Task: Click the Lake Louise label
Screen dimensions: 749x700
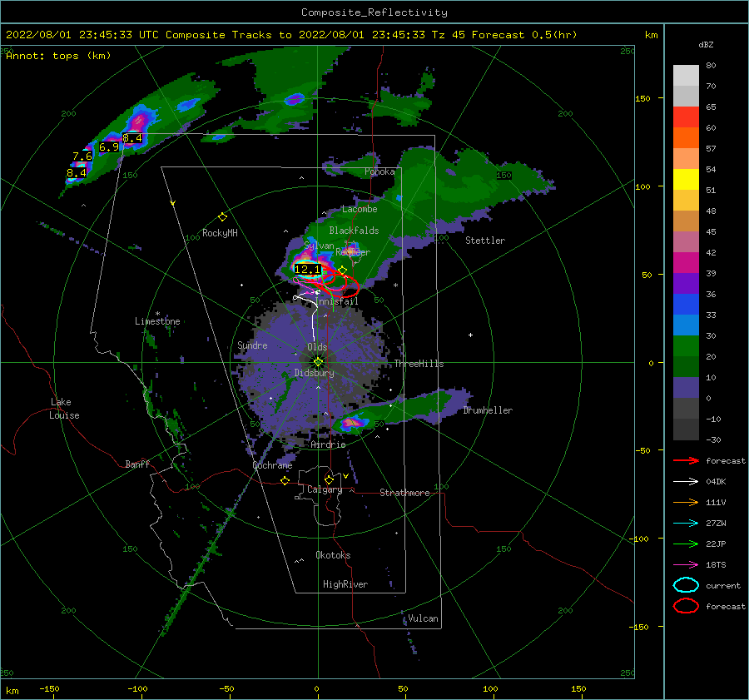Action: coord(64,409)
